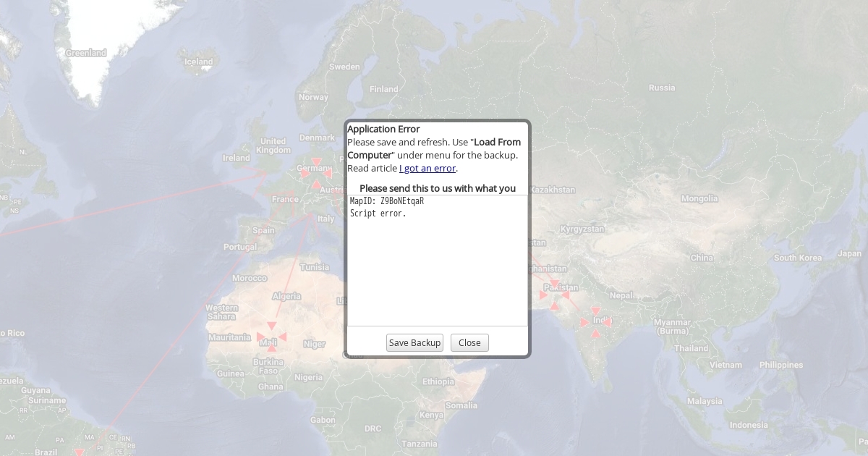Select the 'Script error.' text line

point(378,214)
